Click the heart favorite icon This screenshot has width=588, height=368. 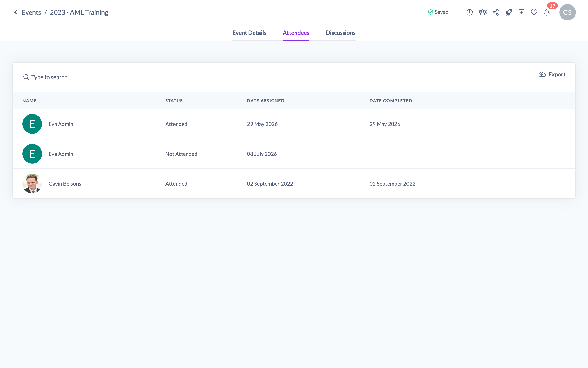point(534,12)
